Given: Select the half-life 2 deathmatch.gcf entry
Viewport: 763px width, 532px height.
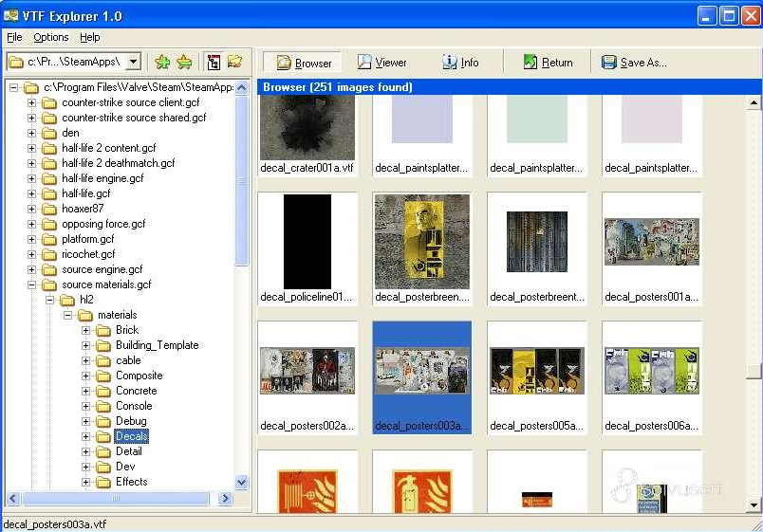Looking at the screenshot, I should 119,163.
